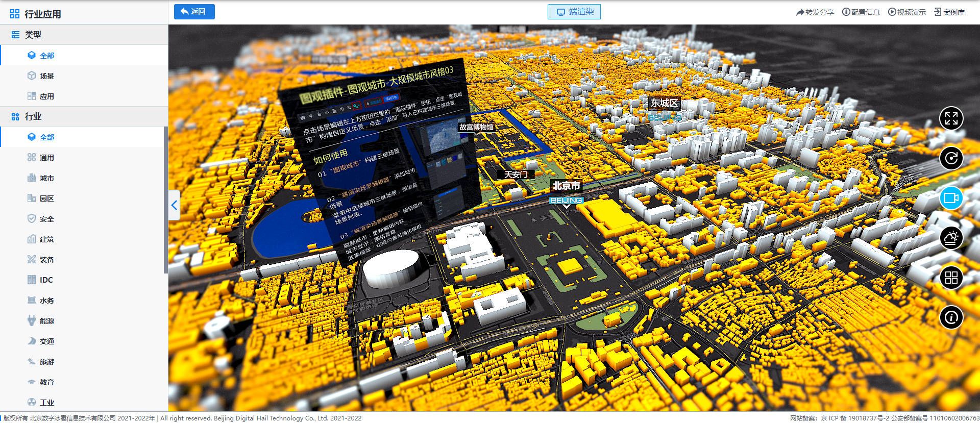The image size is (980, 423).
Task: Select 应用 under the type filter
Action: (46, 96)
